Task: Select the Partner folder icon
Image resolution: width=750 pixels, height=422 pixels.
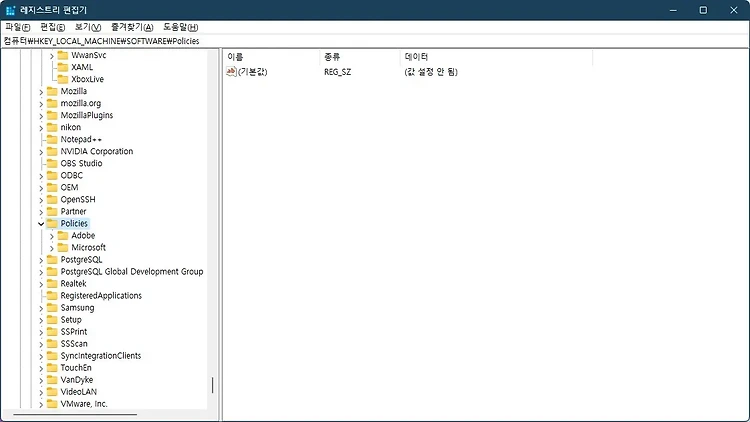Action: point(52,211)
